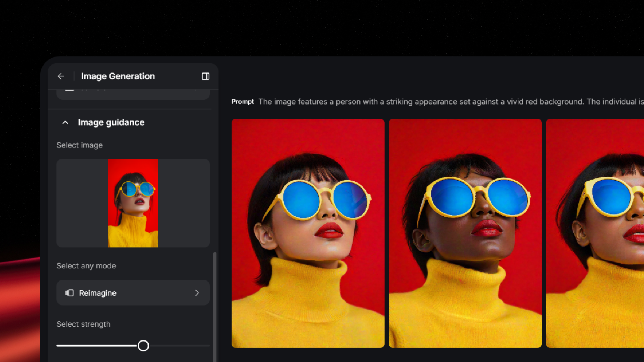644x362 pixels.
Task: Click the Reimagine mode icon
Action: tap(69, 293)
